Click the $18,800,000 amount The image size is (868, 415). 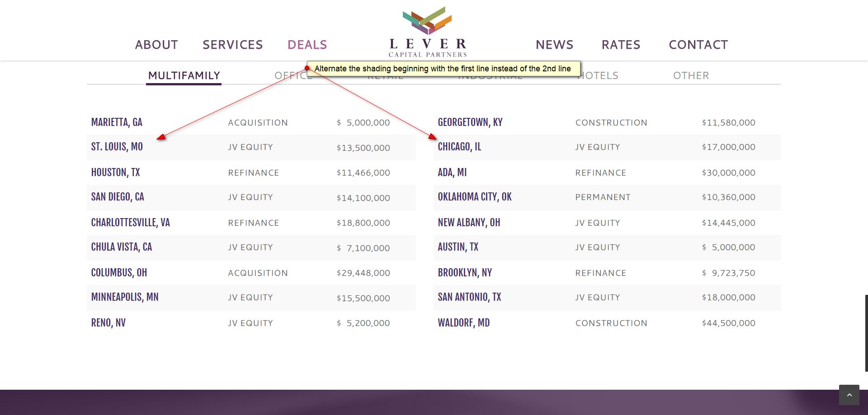click(363, 223)
